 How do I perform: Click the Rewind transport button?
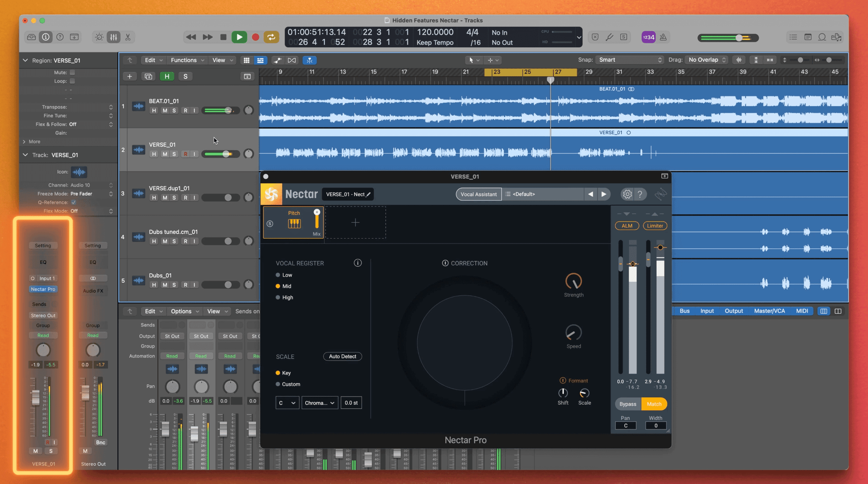[x=191, y=37]
